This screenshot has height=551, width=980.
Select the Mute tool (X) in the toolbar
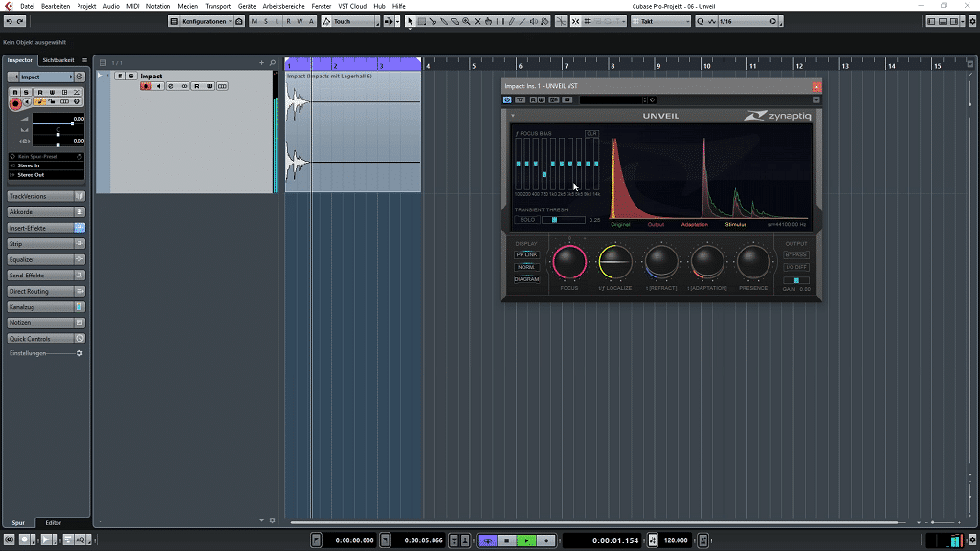[x=479, y=21]
